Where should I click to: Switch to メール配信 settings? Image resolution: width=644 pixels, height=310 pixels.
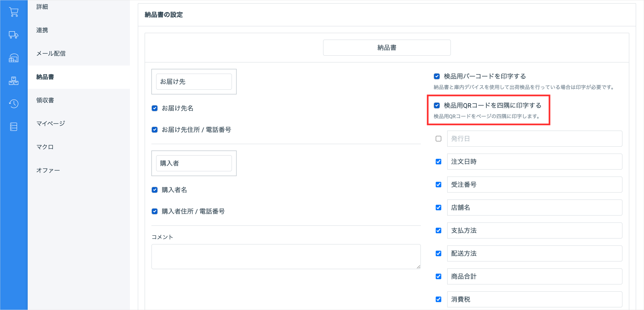pos(51,53)
